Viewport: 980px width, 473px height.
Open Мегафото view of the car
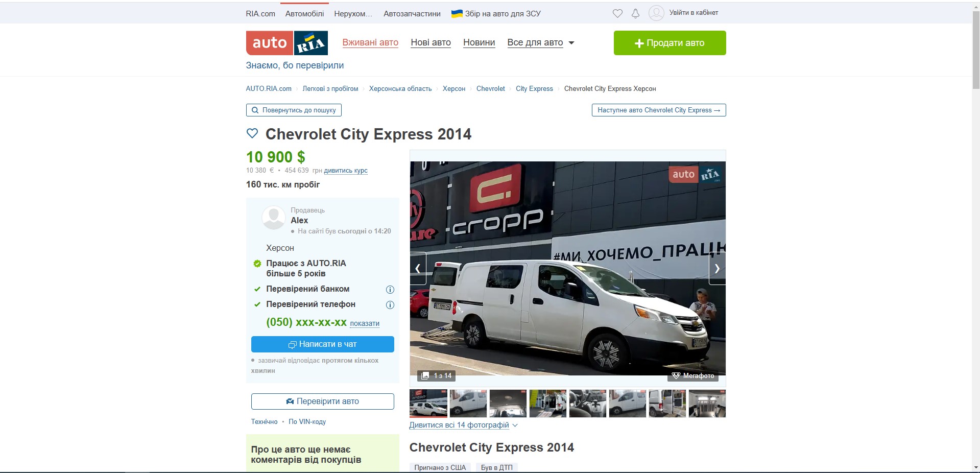pos(693,375)
